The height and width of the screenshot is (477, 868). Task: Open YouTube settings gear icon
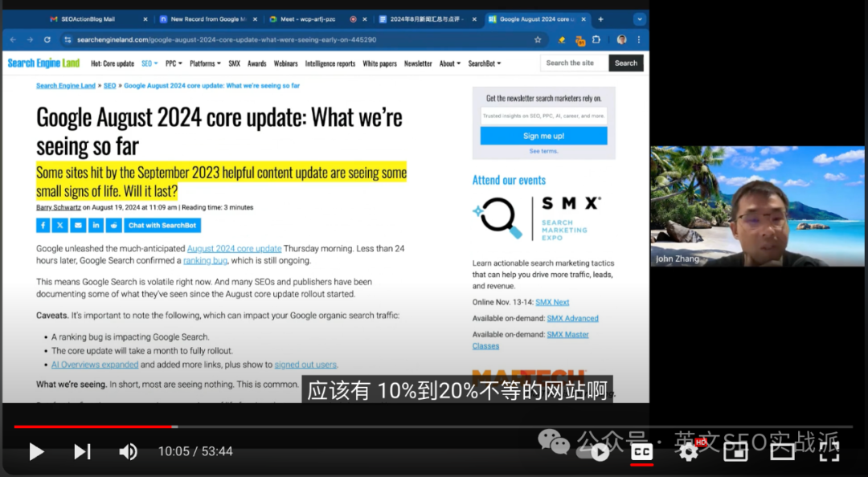(x=688, y=451)
